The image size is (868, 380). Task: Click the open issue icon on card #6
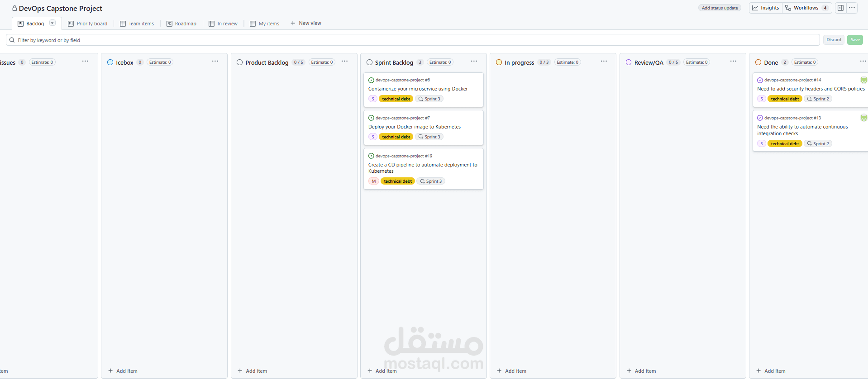(371, 80)
